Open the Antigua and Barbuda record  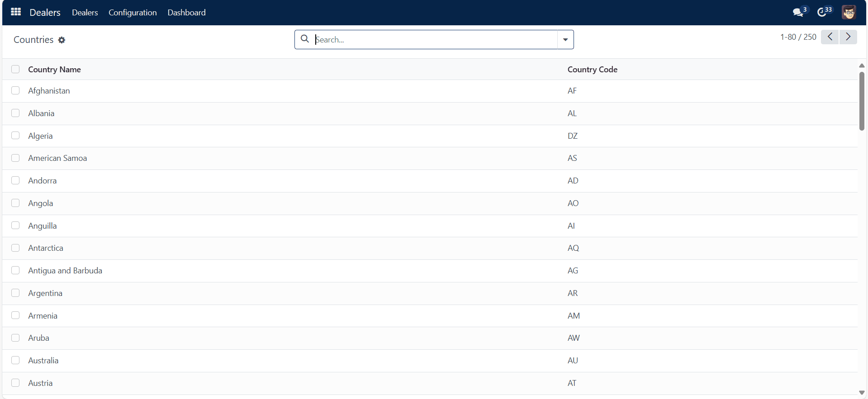(65, 271)
